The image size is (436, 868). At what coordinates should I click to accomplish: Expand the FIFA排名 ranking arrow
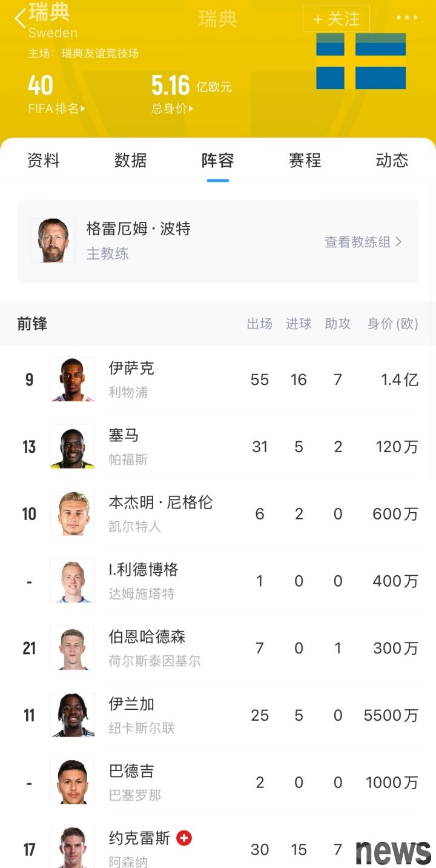83,109
